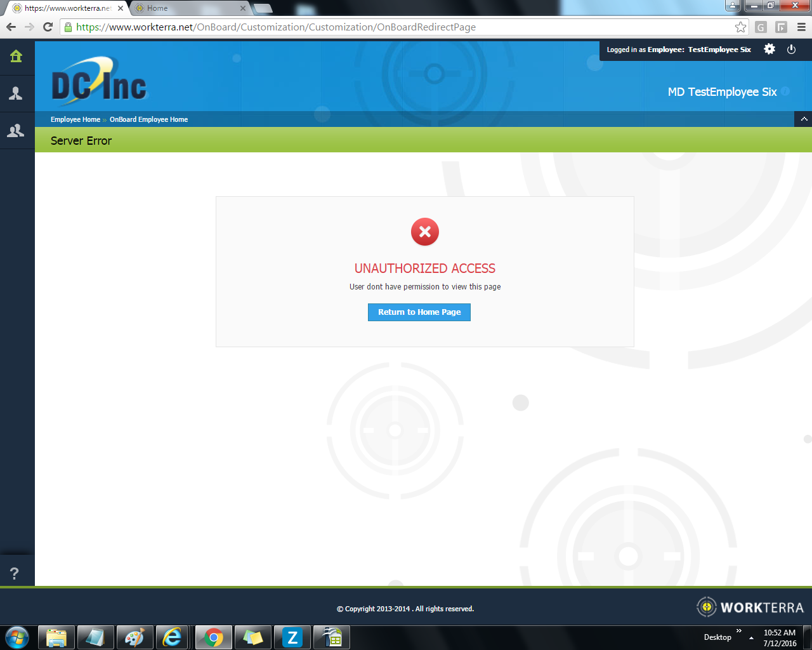The width and height of the screenshot is (812, 650).
Task: Click info icon beside MD TestEmployee Six
Action: coord(785,91)
